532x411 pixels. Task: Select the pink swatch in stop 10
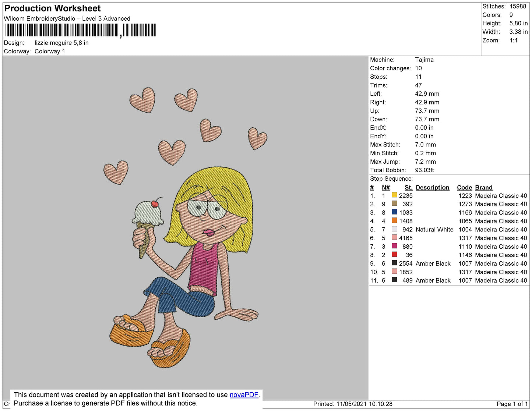pyautogui.click(x=394, y=271)
